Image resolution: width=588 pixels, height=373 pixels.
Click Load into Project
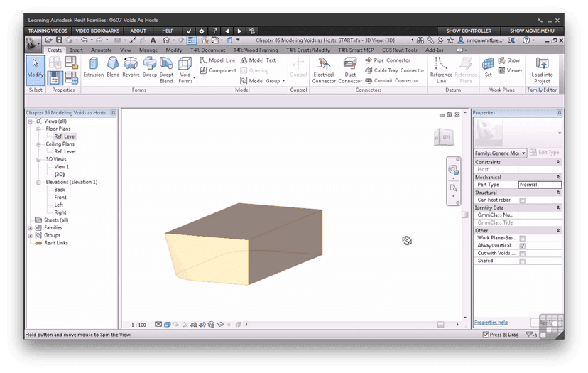542,70
